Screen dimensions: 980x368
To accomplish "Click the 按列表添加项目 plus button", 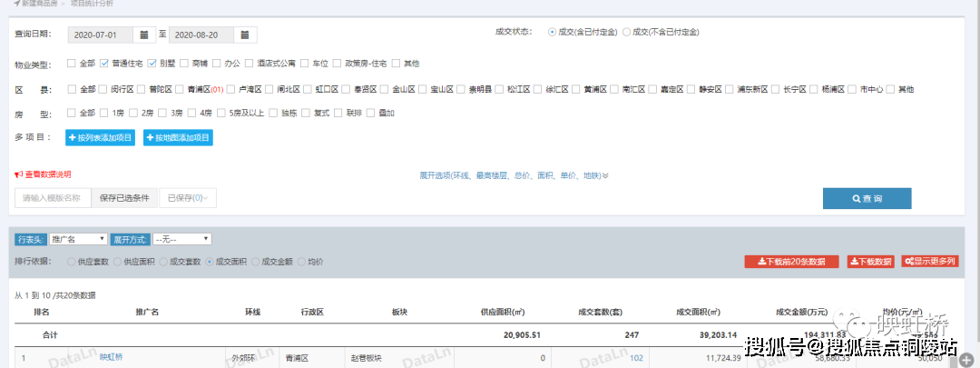I will pyautogui.click(x=100, y=138).
